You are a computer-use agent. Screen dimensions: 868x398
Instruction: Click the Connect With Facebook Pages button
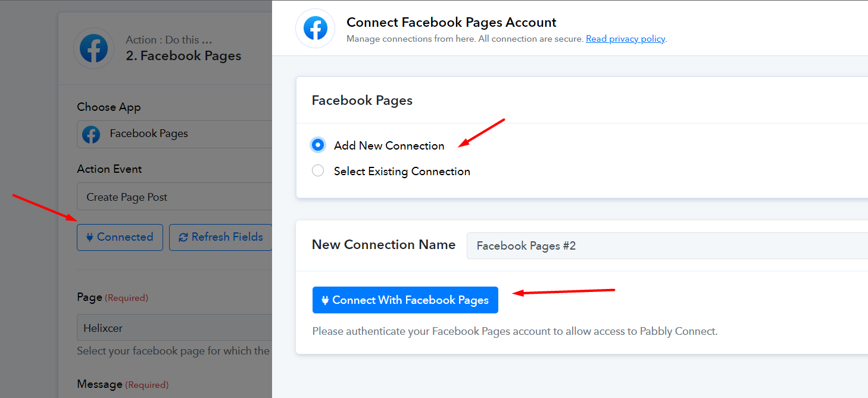pyautogui.click(x=405, y=300)
